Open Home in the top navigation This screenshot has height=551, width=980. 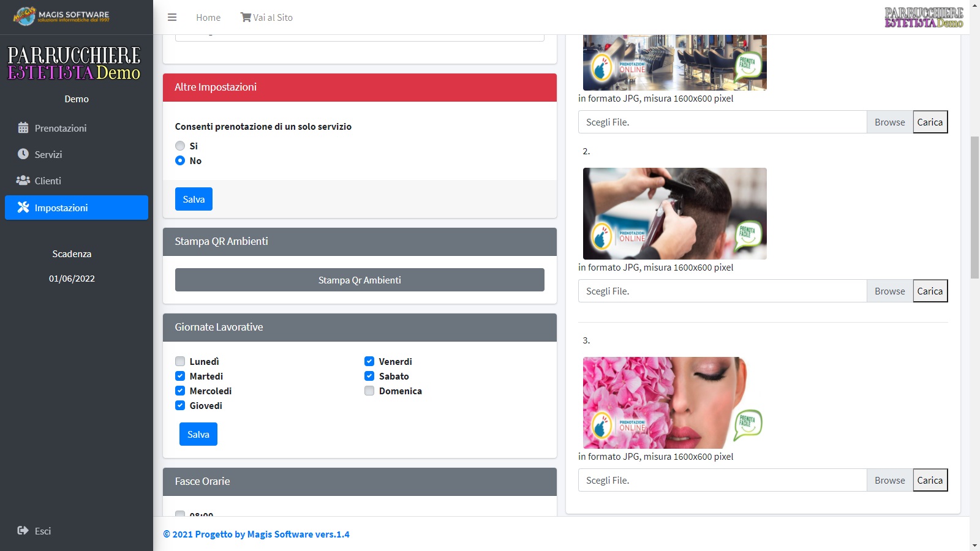click(208, 17)
